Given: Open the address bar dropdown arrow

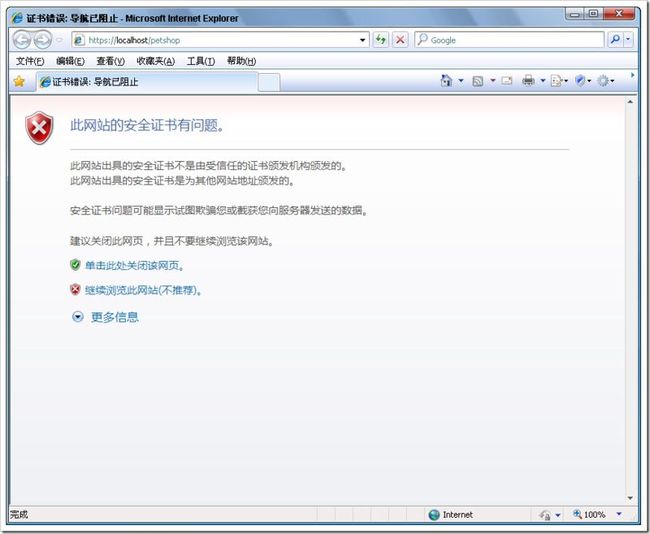Looking at the screenshot, I should click(362, 40).
